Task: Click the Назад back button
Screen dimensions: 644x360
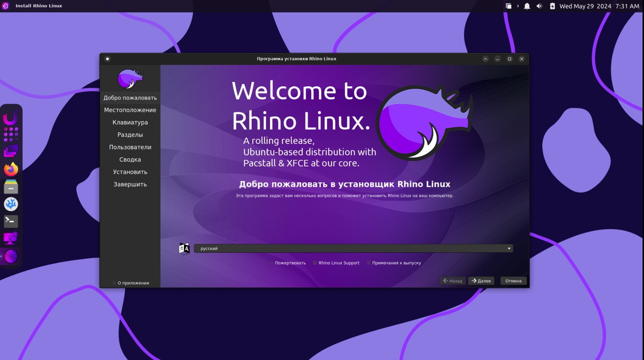Action: point(453,281)
